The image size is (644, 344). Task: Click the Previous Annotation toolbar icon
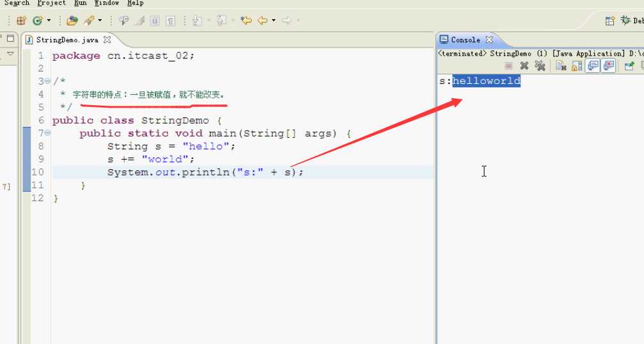coord(221,20)
